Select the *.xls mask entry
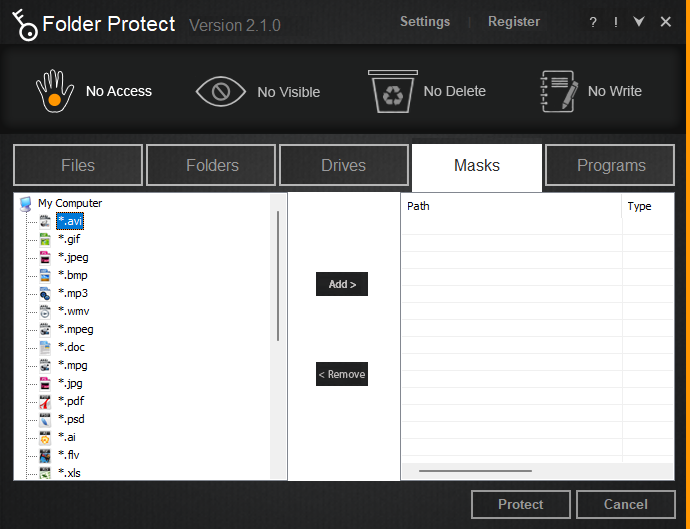The height and width of the screenshot is (529, 690). [x=69, y=474]
